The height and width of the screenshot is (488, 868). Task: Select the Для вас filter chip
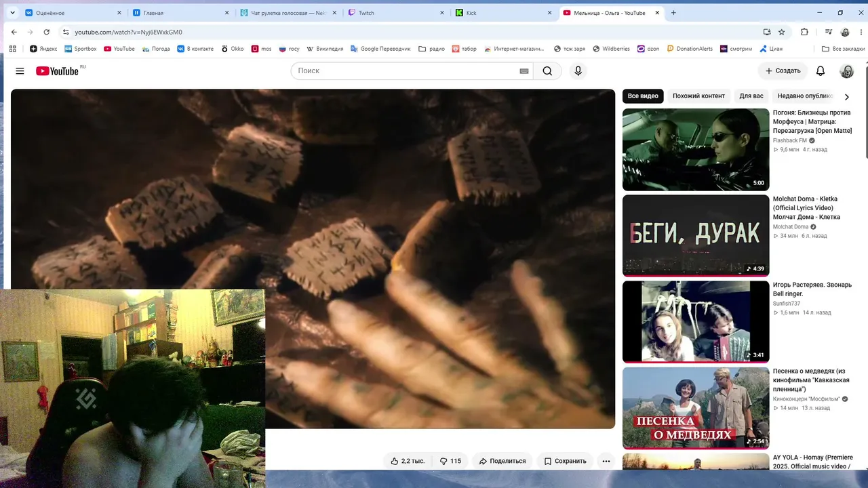(x=751, y=96)
